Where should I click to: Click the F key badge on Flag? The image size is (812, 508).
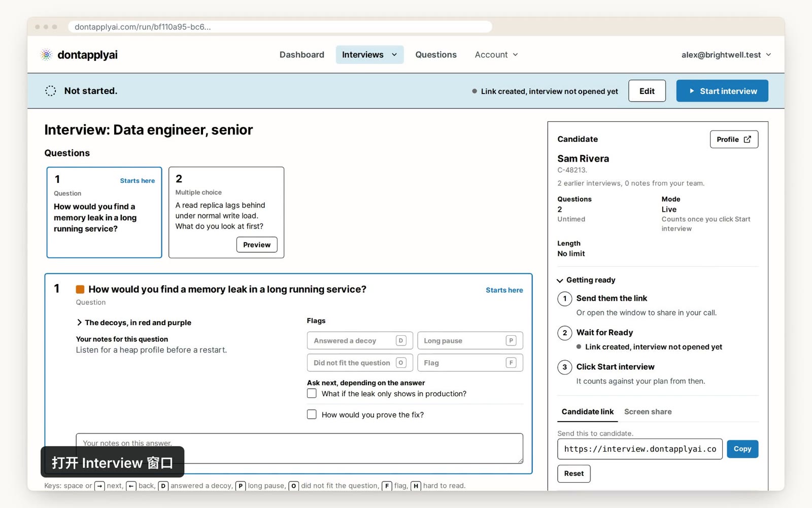pyautogui.click(x=511, y=363)
